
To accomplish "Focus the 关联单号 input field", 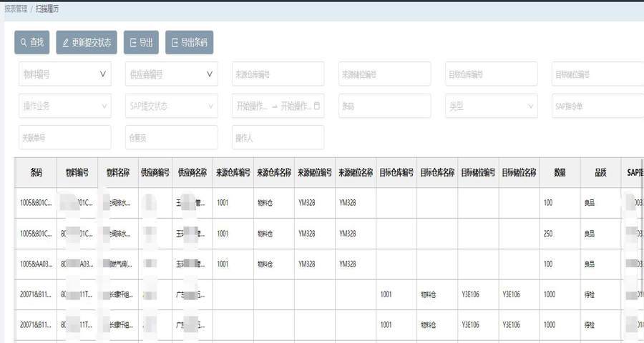I will [65, 137].
